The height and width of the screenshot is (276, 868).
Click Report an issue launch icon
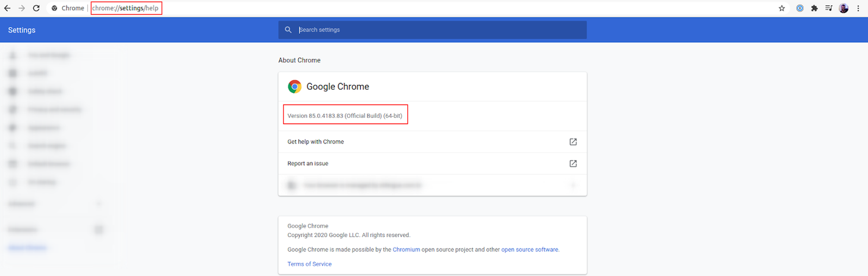[573, 164]
